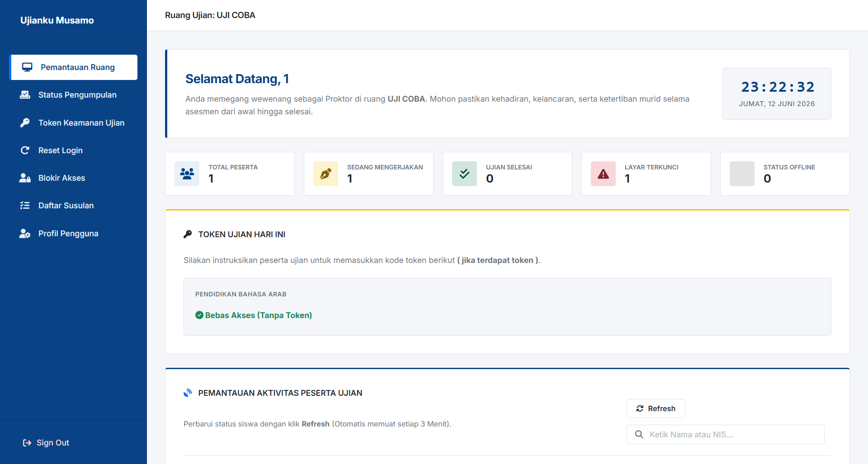Click the Reset Login rotate icon
The width and height of the screenshot is (868, 464).
(25, 150)
